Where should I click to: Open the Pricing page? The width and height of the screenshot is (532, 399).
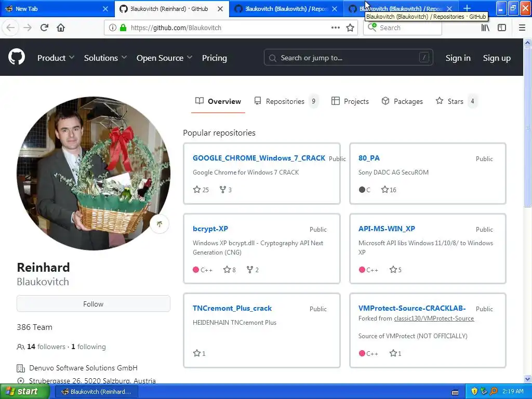coord(215,58)
